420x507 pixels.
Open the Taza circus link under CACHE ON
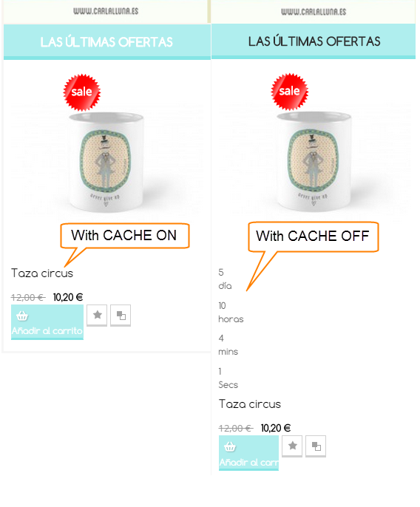(x=42, y=273)
